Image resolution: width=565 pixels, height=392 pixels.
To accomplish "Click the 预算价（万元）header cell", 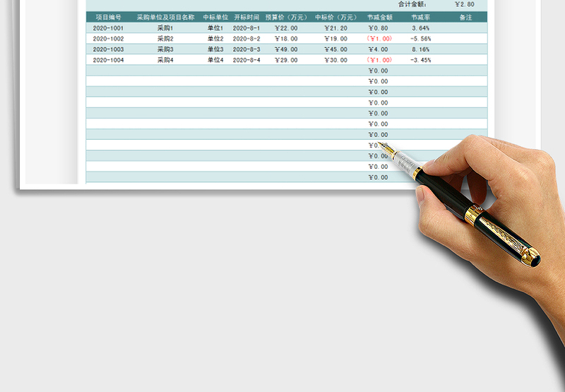I will [x=285, y=17].
